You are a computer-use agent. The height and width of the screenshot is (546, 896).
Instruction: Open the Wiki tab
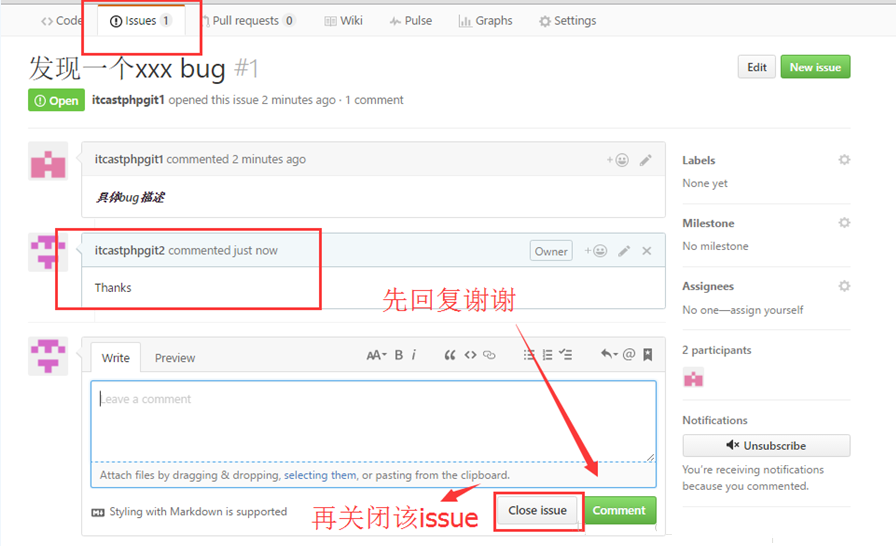pos(343,21)
